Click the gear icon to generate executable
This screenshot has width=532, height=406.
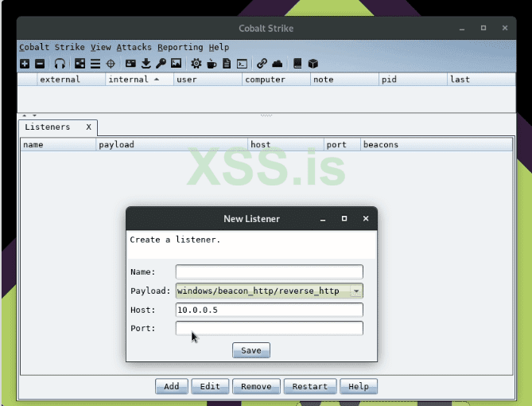(x=196, y=64)
